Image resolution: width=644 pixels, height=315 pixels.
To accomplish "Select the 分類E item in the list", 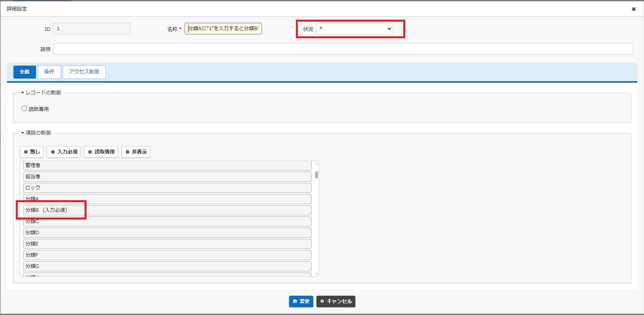I will coord(167,244).
